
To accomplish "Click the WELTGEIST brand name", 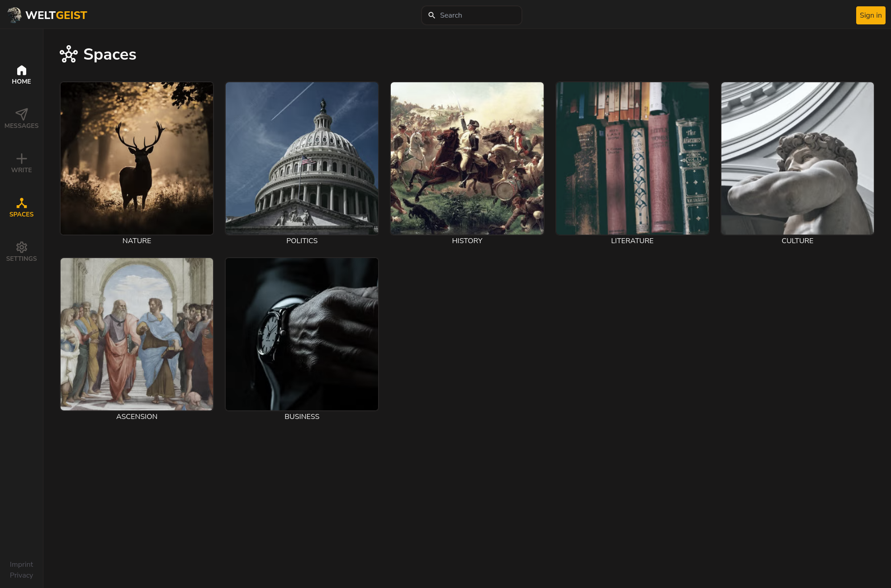I will click(56, 15).
